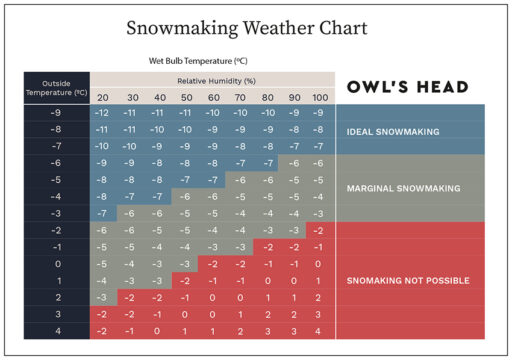
Task: Select the -9 outside temperature row label
Action: point(56,113)
